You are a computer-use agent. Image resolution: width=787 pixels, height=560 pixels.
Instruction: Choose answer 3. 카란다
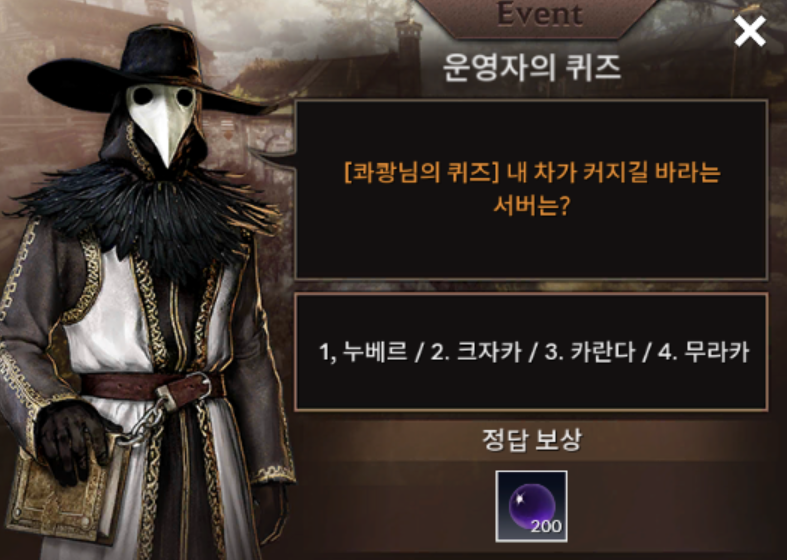pos(590,351)
